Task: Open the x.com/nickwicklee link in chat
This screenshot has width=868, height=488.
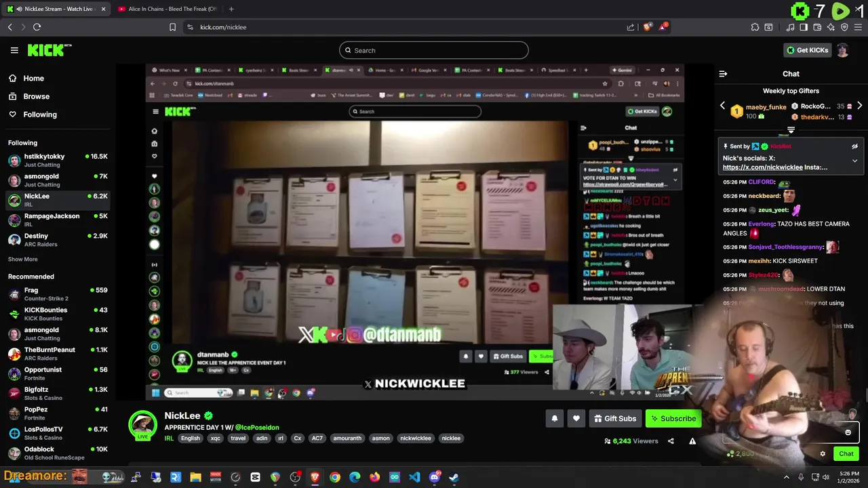Action: pyautogui.click(x=762, y=167)
